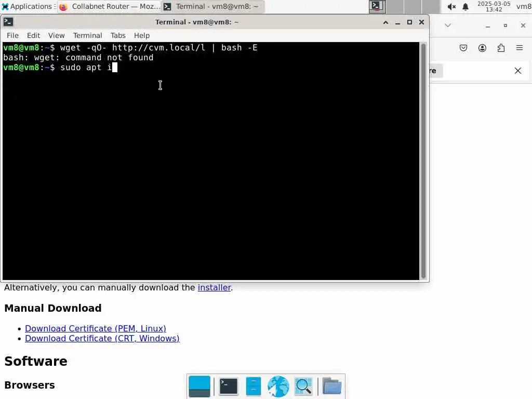Image resolution: width=532 pixels, height=399 pixels.
Task: Open the terminal Tabs menu
Action: pos(118,35)
